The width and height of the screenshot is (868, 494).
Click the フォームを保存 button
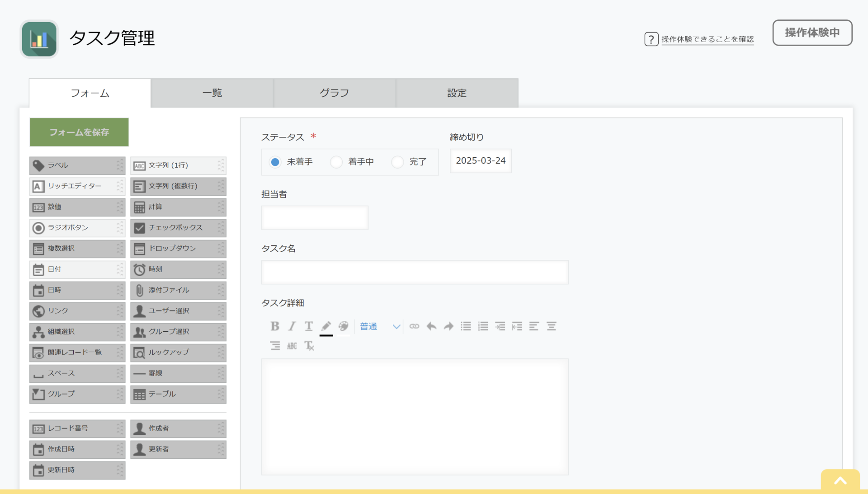click(79, 132)
